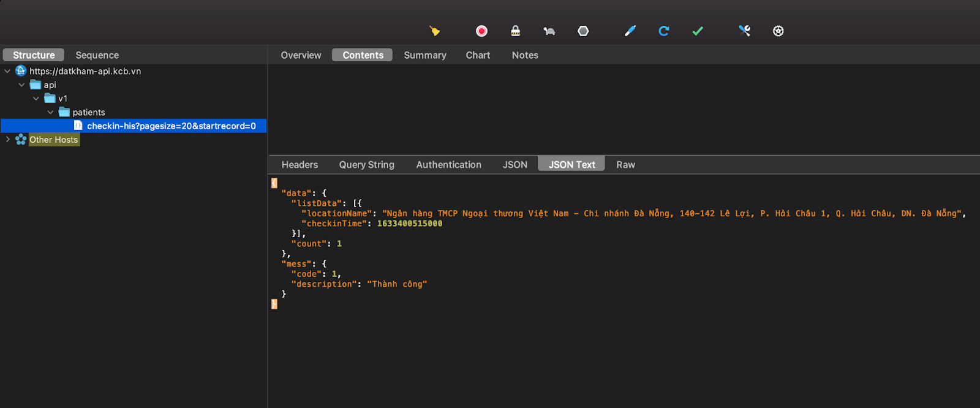
Task: Open settings gear icon
Action: (778, 31)
